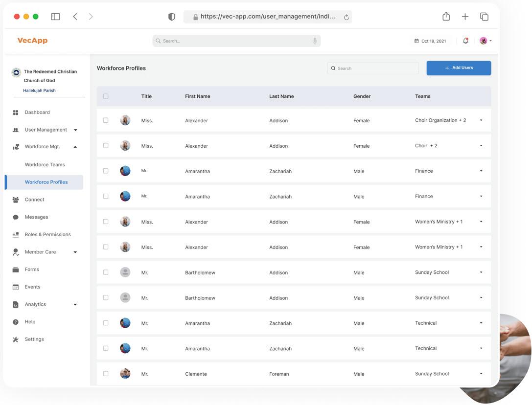Image resolution: width=532 pixels, height=405 pixels.
Task: Click the Help question mark icon
Action: pyautogui.click(x=16, y=322)
